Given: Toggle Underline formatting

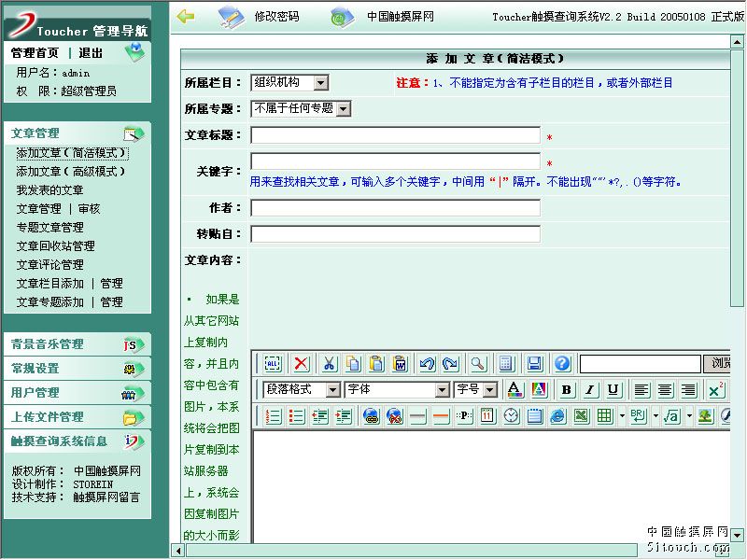Looking at the screenshot, I should coord(613,390).
